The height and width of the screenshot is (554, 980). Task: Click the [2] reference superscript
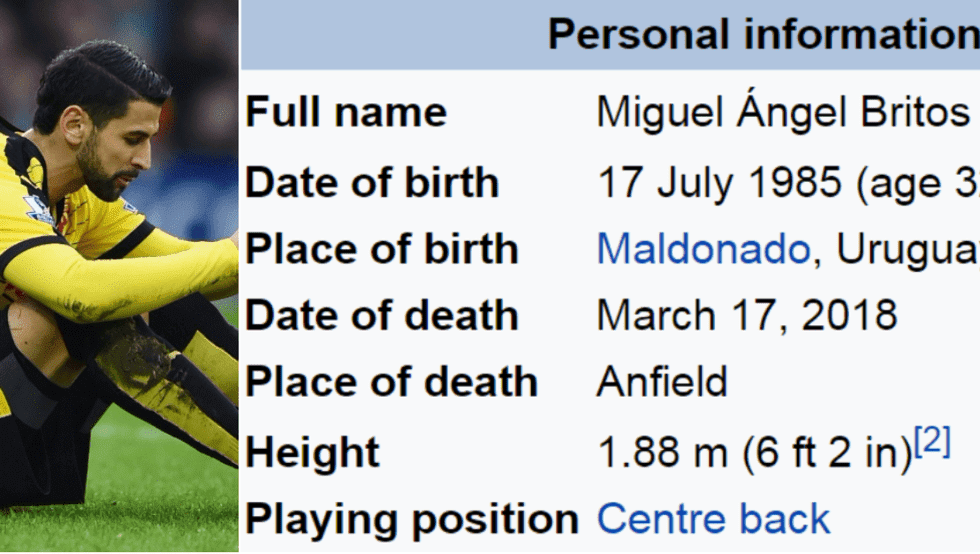tap(931, 441)
